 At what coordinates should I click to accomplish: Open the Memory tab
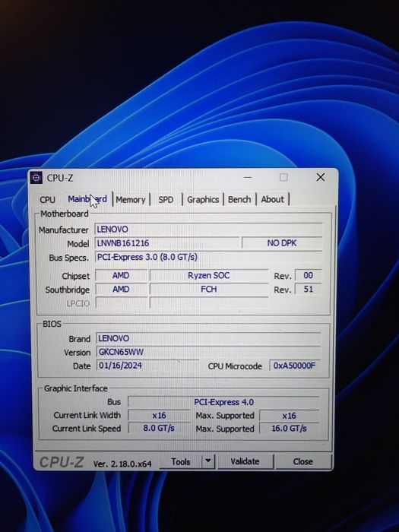[131, 199]
